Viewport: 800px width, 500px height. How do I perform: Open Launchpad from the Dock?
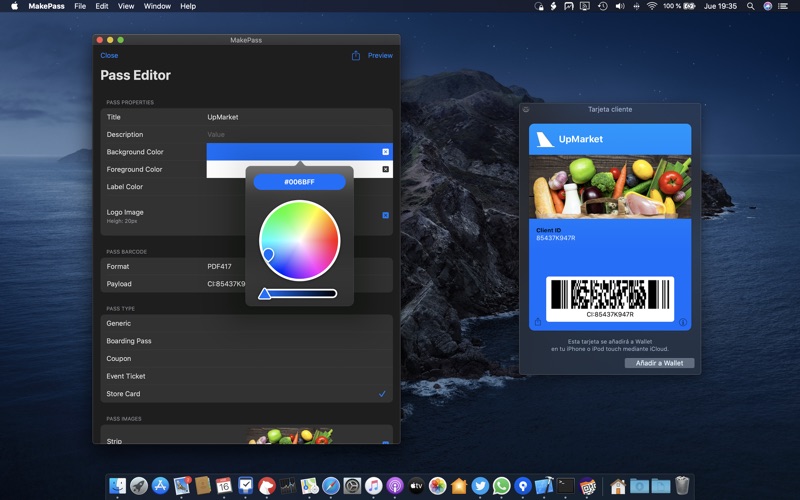139,486
